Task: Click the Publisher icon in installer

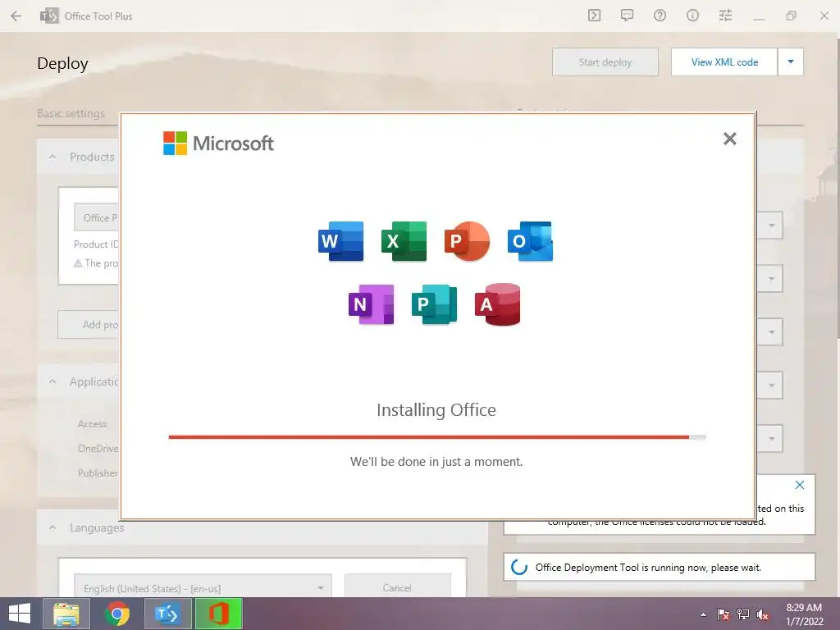Action: (435, 304)
